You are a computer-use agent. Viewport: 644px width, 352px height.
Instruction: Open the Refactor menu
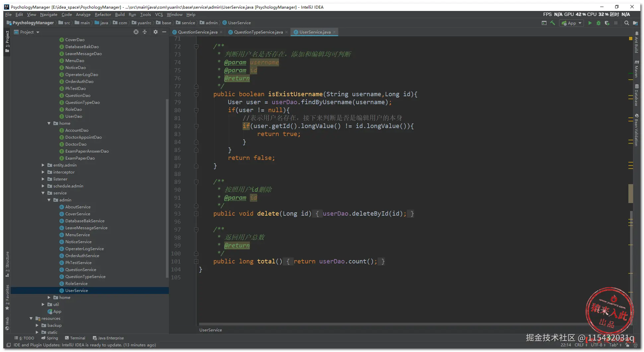pyautogui.click(x=103, y=15)
